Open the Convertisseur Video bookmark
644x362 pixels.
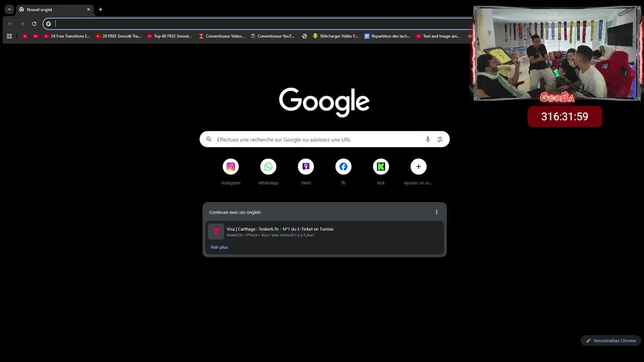[222, 36]
